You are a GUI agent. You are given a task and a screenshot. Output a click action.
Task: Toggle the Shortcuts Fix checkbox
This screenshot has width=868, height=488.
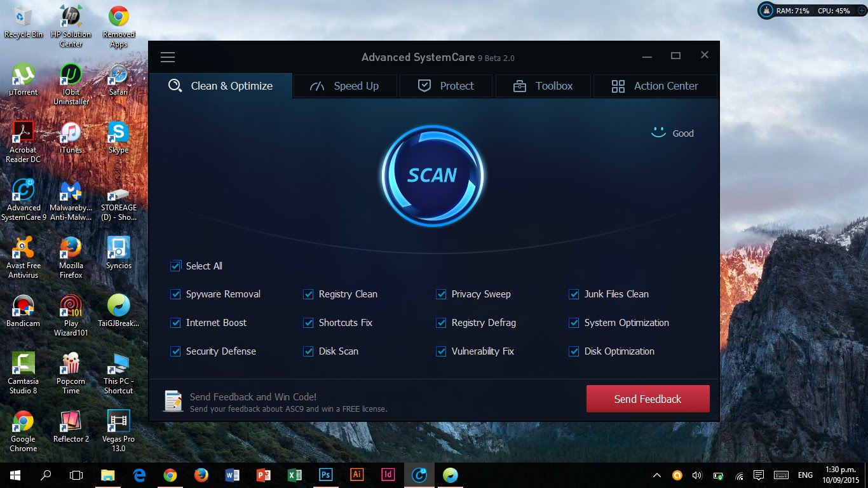(x=309, y=323)
